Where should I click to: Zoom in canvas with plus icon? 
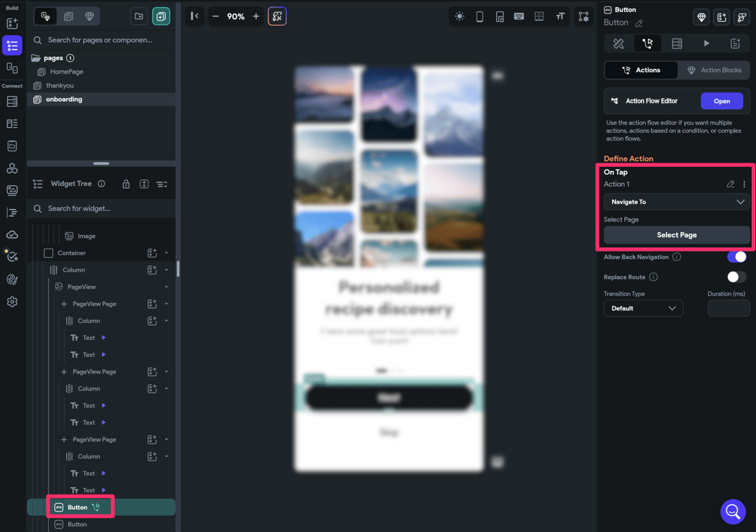256,16
